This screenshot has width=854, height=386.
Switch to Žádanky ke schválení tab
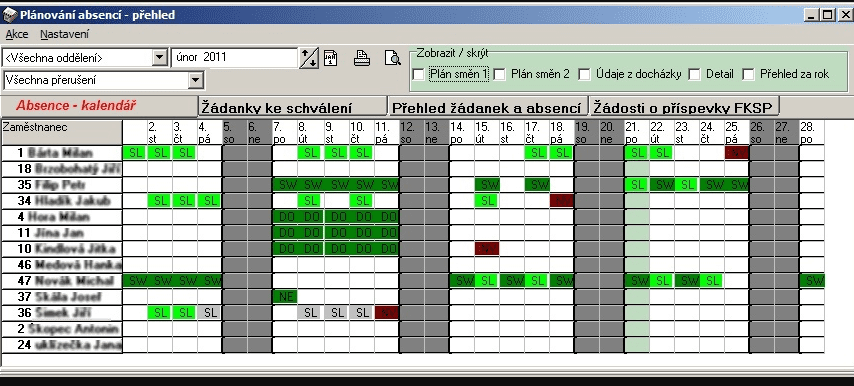pyautogui.click(x=291, y=107)
